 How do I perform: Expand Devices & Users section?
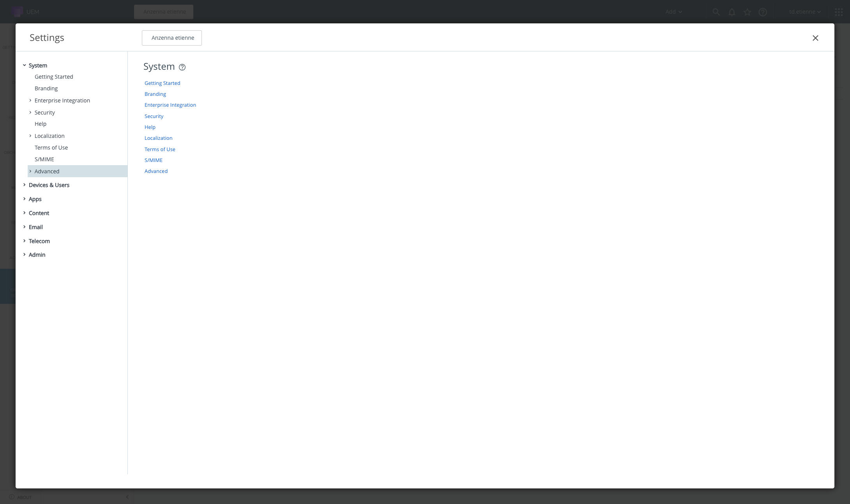(25, 185)
